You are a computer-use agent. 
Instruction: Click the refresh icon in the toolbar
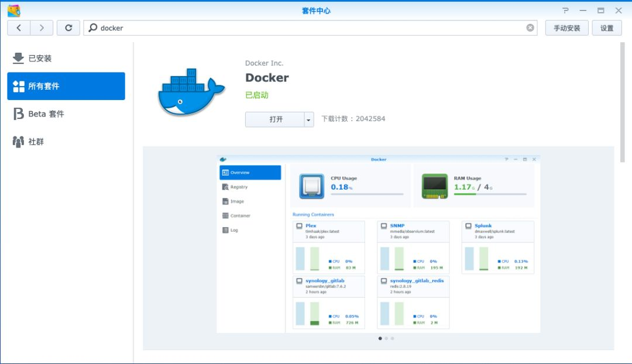point(68,28)
